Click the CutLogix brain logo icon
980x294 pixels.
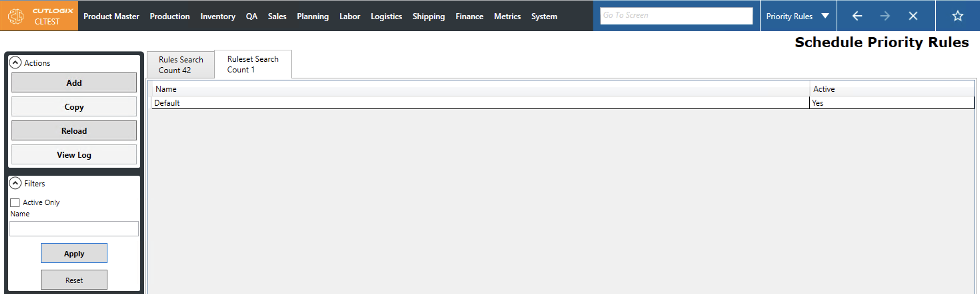16,16
